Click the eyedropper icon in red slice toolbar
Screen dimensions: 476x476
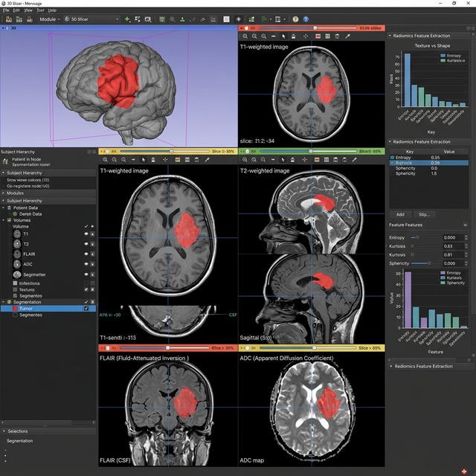point(347,36)
